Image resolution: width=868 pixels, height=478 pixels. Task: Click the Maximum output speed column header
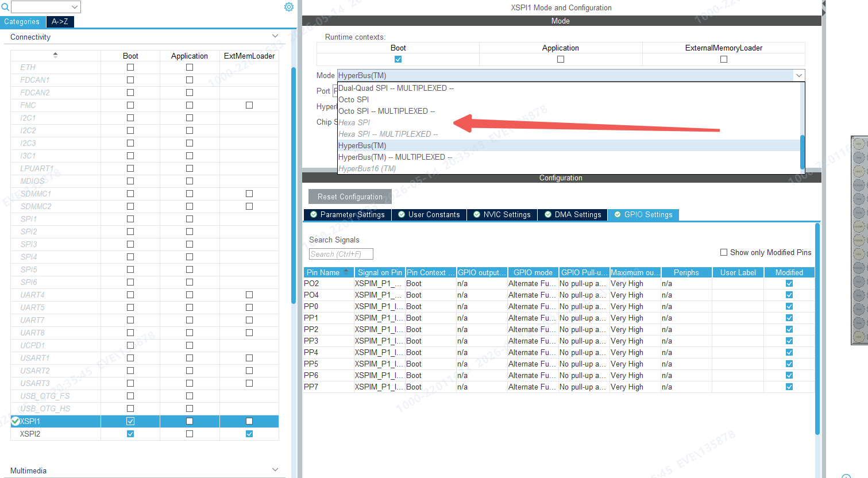(635, 272)
